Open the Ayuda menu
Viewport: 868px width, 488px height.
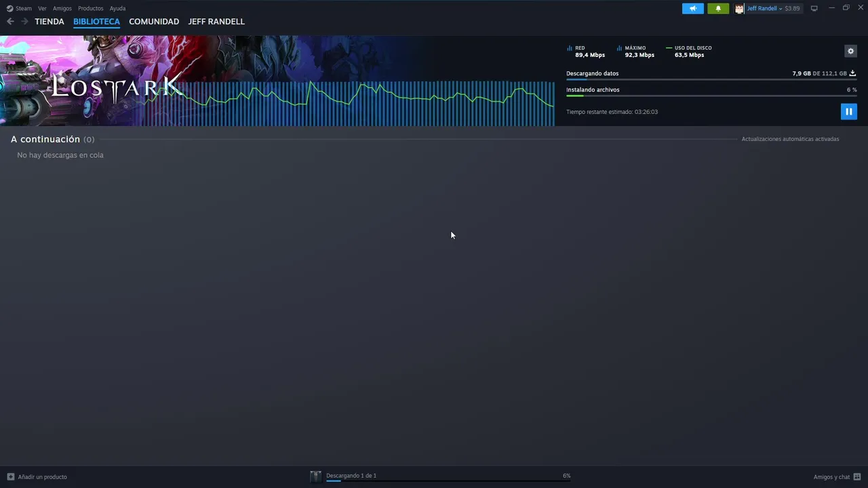117,8
